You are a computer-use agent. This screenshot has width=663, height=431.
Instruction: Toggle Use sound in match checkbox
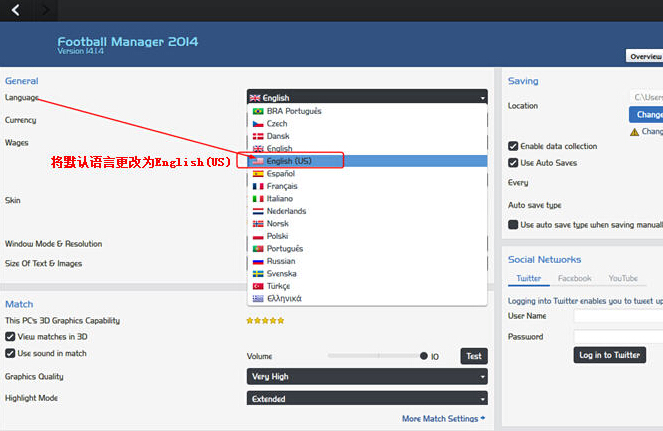click(x=10, y=353)
